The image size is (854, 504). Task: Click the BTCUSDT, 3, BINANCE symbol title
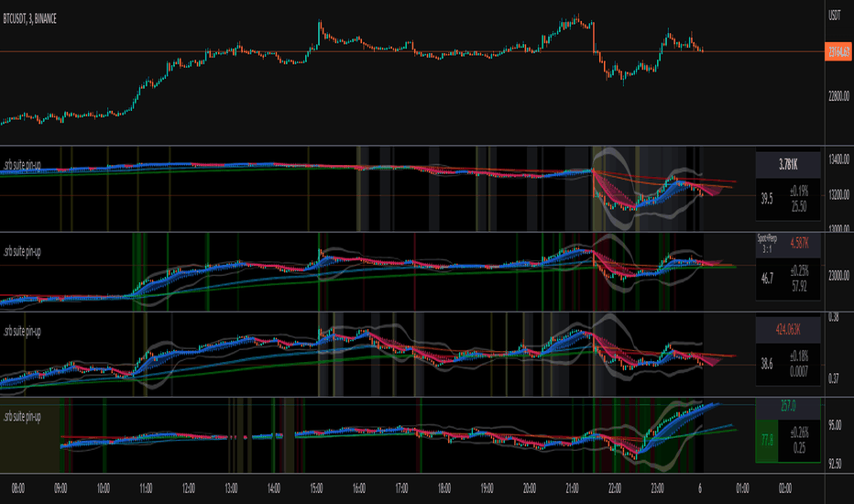click(x=30, y=19)
